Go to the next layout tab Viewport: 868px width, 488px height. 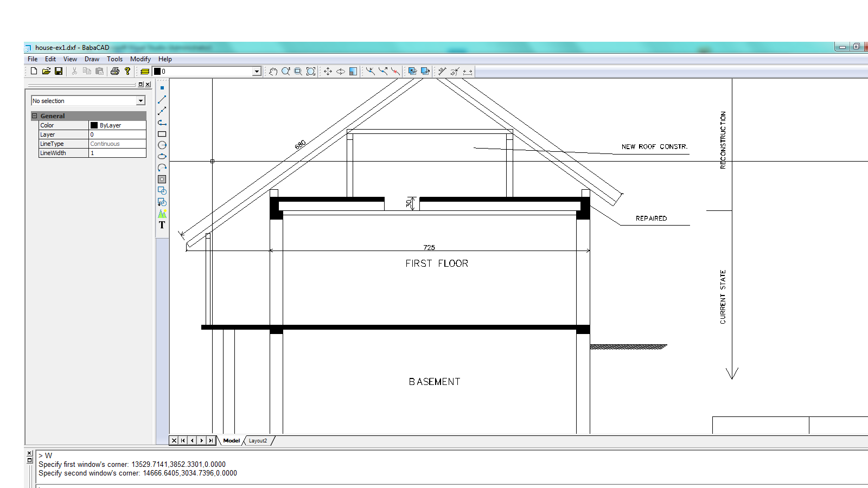(x=202, y=441)
